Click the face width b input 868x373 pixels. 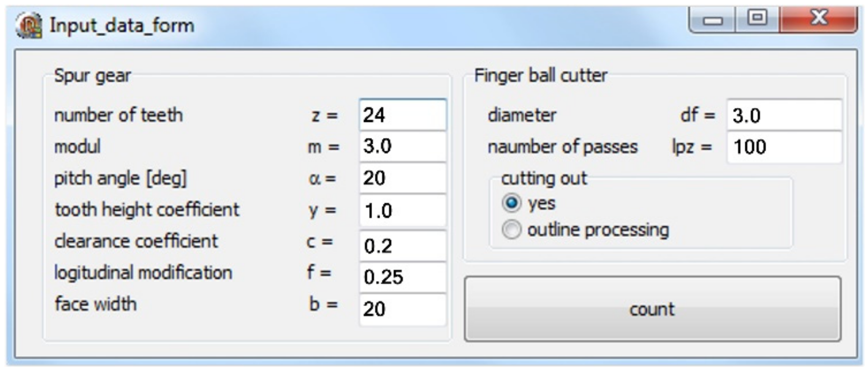tap(403, 309)
